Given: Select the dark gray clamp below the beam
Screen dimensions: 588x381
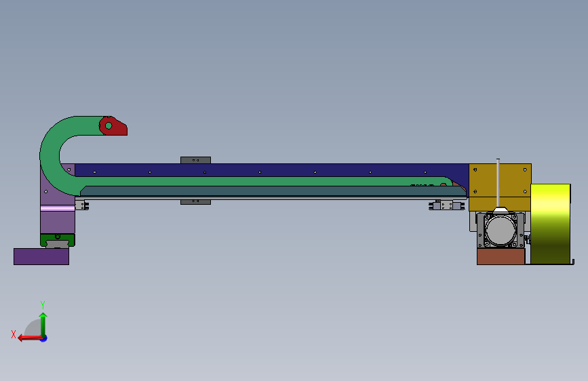Looking at the screenshot, I should [x=195, y=202].
